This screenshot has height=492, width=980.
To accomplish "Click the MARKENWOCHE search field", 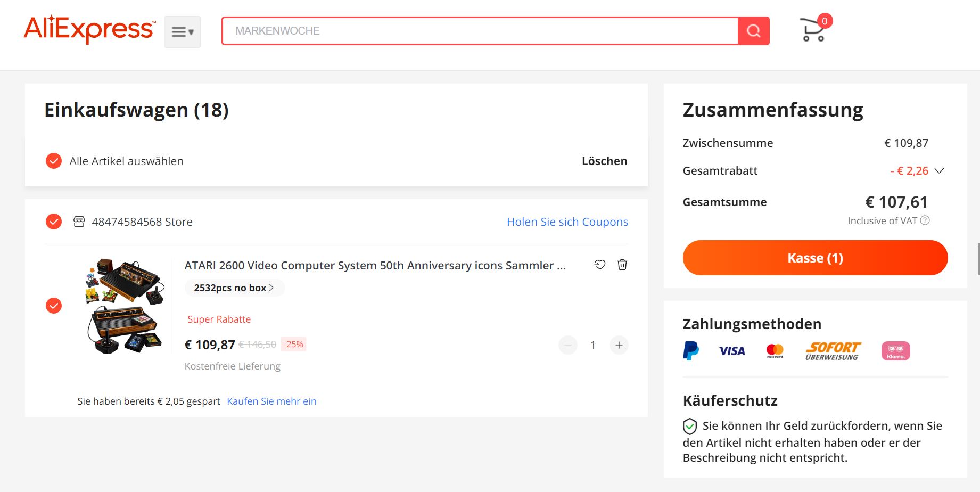I will click(479, 31).
